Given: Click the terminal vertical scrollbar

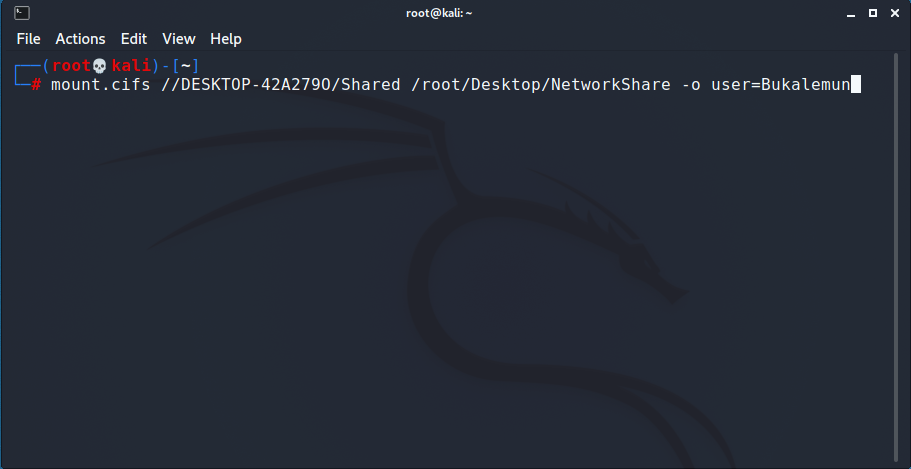Looking at the screenshot, I should (x=896, y=256).
